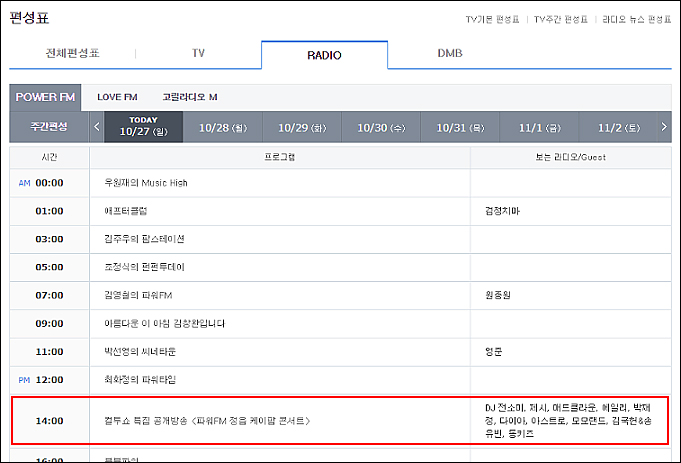The height and width of the screenshot is (463, 681).
Task: Open TV주간 편성표 link
Action: click(x=560, y=20)
